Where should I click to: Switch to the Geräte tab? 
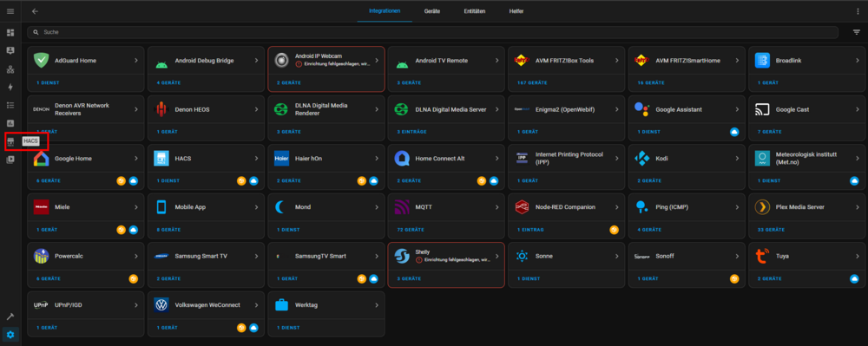click(431, 11)
